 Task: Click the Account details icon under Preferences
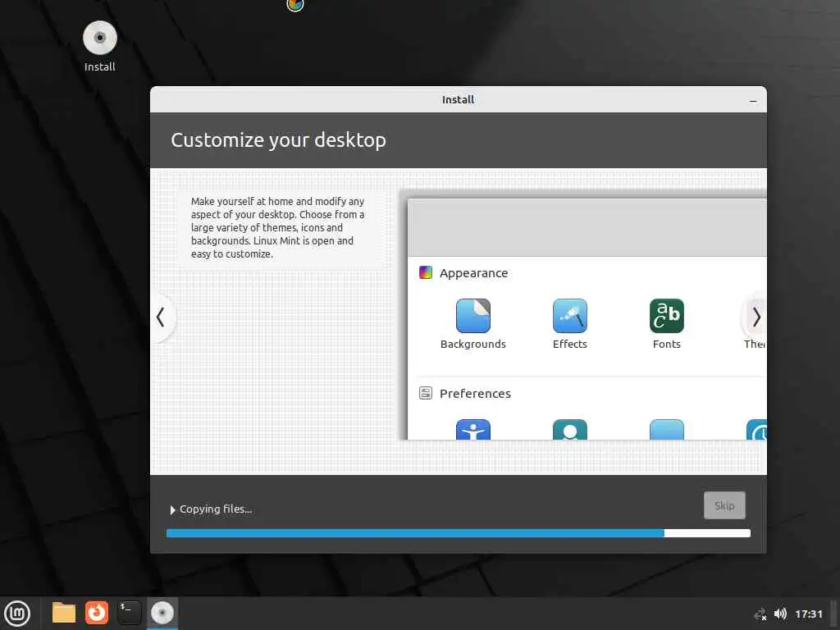click(x=570, y=430)
